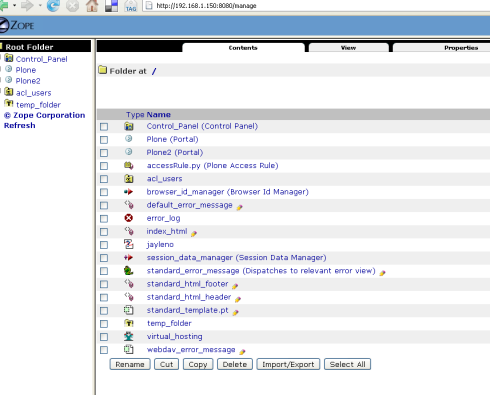Click the standard_template.pt page template icon
The image size is (490, 395).
pos(129,310)
